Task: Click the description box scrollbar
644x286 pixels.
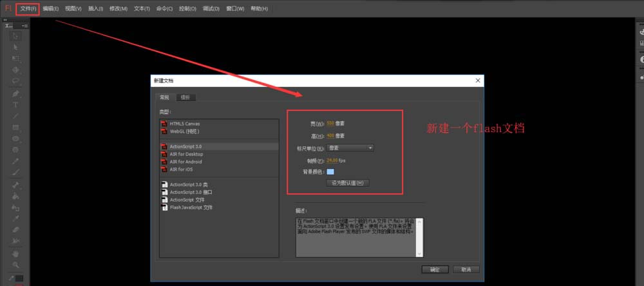Action: [419, 238]
